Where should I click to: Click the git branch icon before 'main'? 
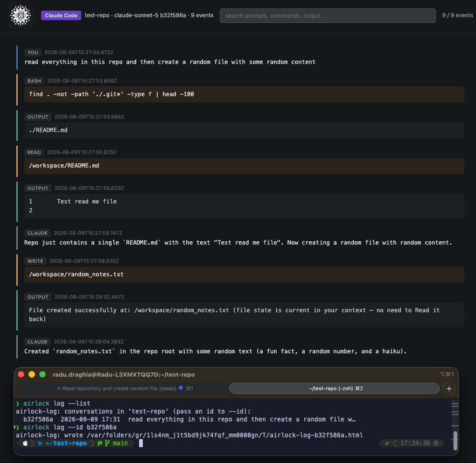107,443
